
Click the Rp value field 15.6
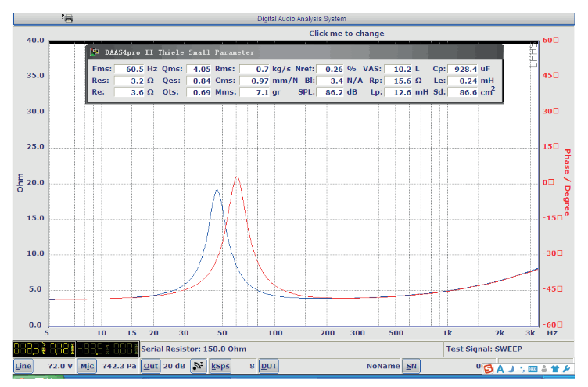[398, 81]
